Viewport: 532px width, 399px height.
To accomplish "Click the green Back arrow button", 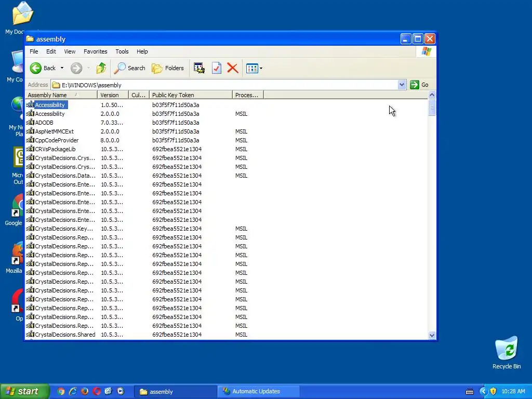I will coord(36,68).
